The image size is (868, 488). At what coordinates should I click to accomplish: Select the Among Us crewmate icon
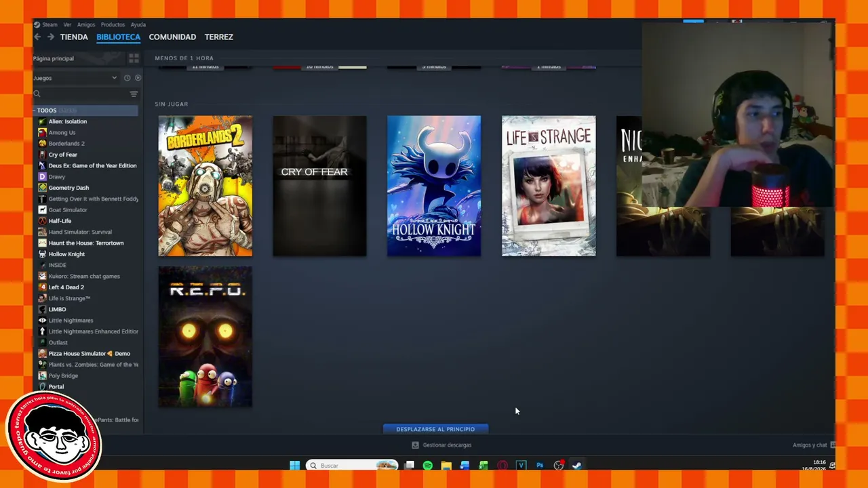point(42,132)
